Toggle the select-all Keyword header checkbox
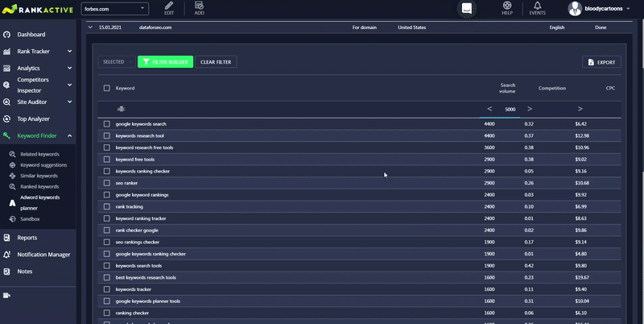The image size is (644, 324). (x=107, y=88)
